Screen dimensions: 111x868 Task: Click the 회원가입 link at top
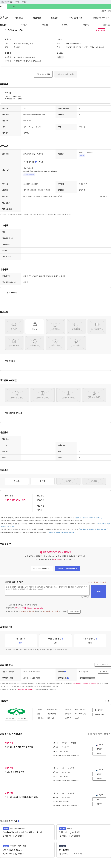pyautogui.click(x=109, y=11)
